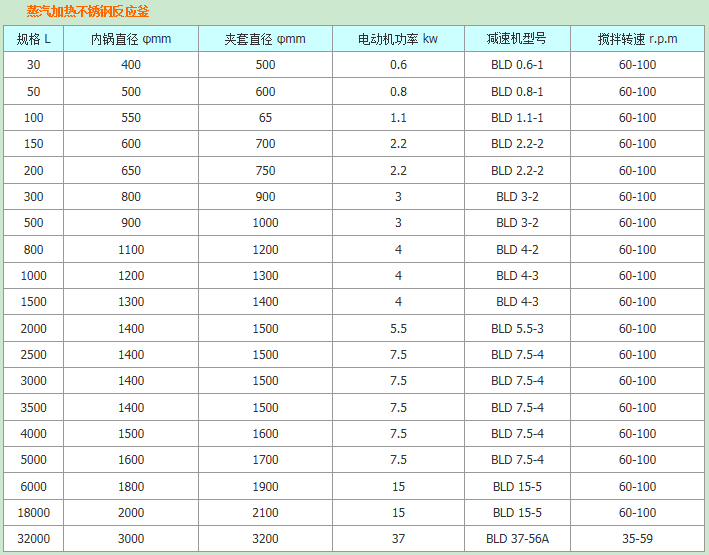Viewport: 709px width, 555px height.
Task: Select the jacket diameter cell showing 65
Action: pyautogui.click(x=265, y=117)
